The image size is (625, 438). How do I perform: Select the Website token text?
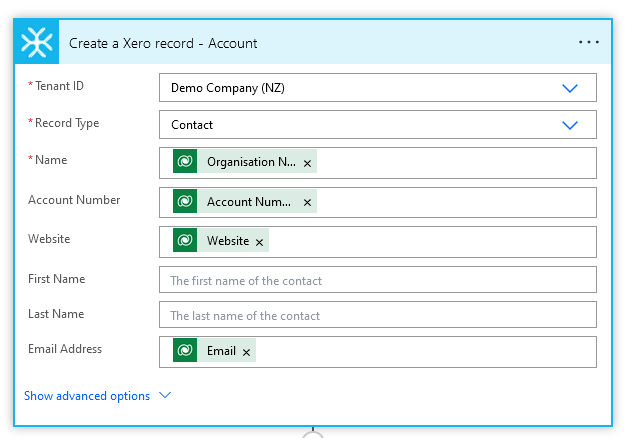click(x=228, y=241)
